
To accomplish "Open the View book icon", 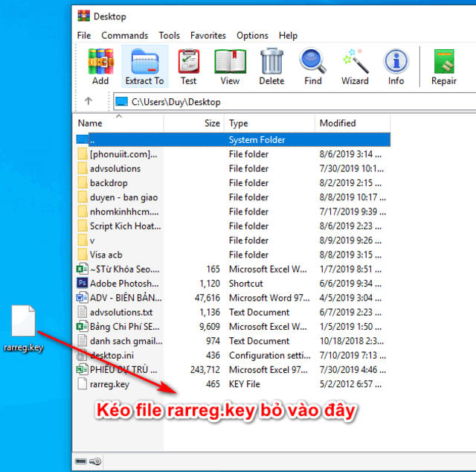I will point(230,62).
